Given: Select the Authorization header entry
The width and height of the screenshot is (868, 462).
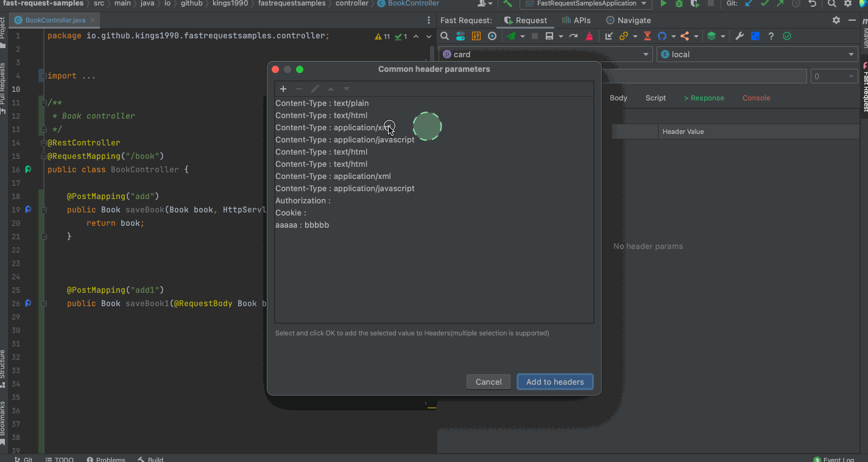Looking at the screenshot, I should click(303, 201).
